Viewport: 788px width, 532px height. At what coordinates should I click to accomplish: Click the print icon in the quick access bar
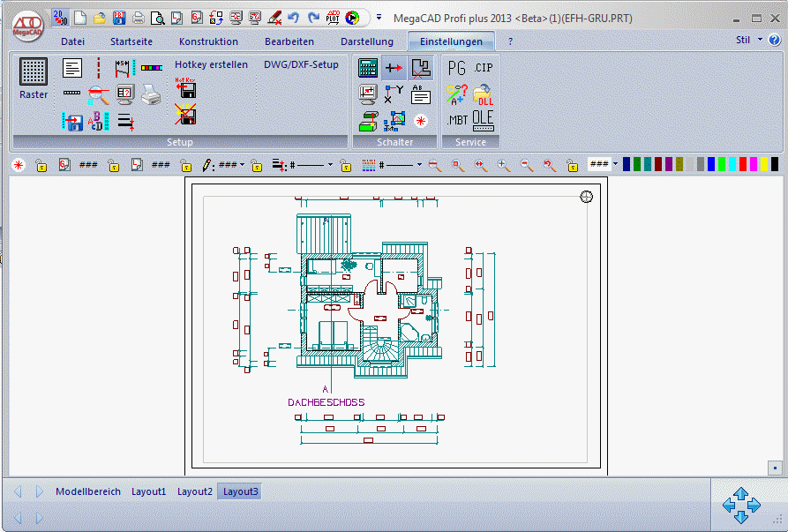(x=139, y=19)
